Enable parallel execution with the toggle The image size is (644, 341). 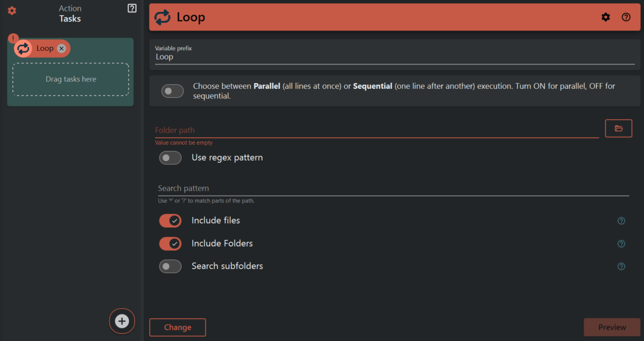point(172,90)
